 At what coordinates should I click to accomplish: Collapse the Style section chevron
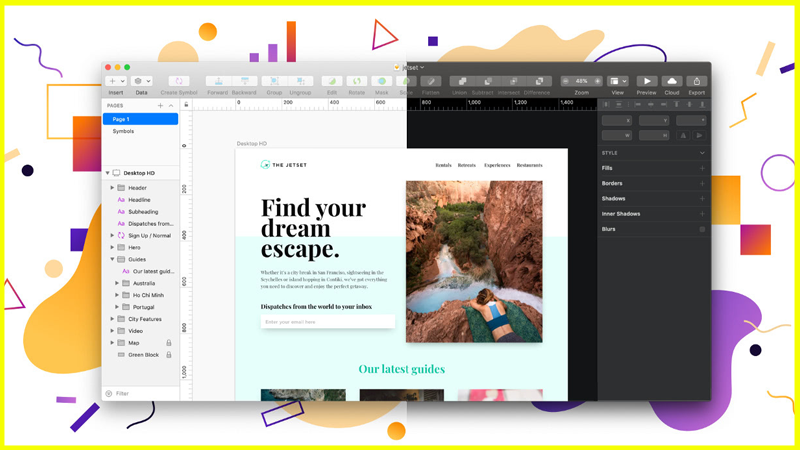(x=702, y=153)
